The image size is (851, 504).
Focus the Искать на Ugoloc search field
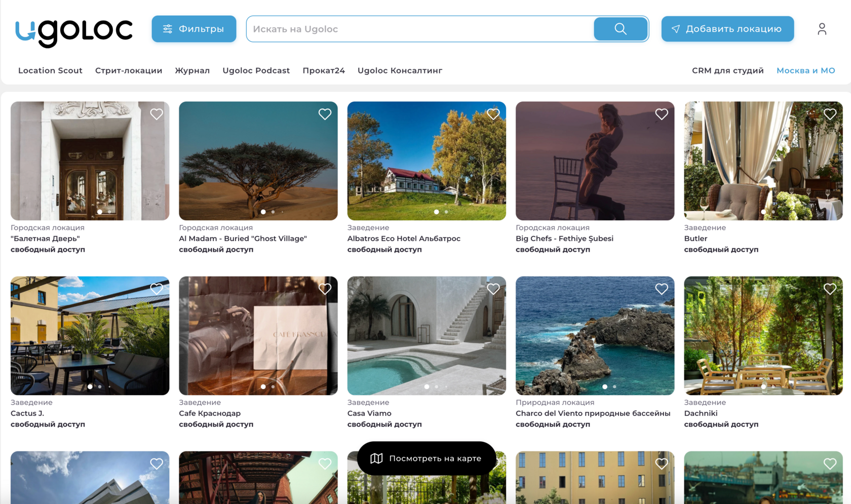420,29
